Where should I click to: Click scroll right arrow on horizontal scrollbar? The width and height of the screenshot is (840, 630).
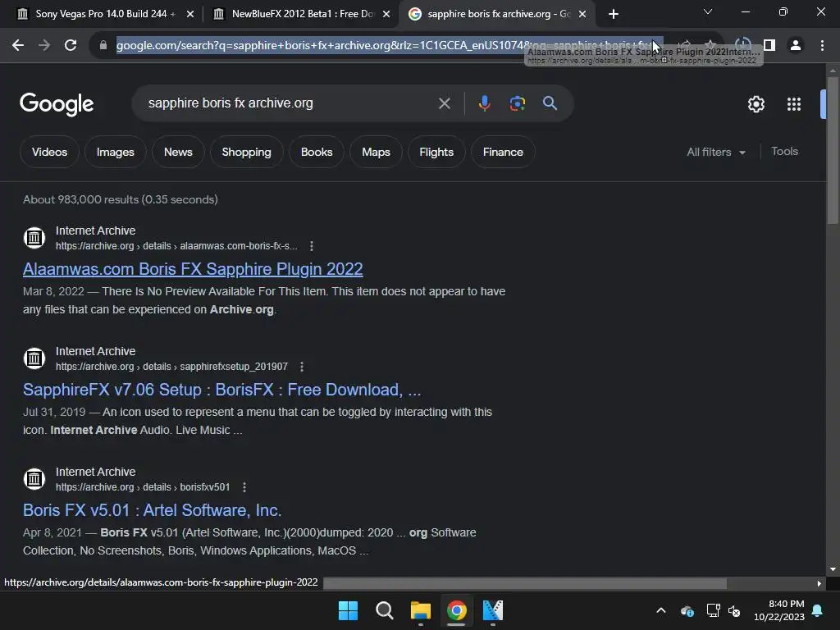pyautogui.click(x=819, y=583)
